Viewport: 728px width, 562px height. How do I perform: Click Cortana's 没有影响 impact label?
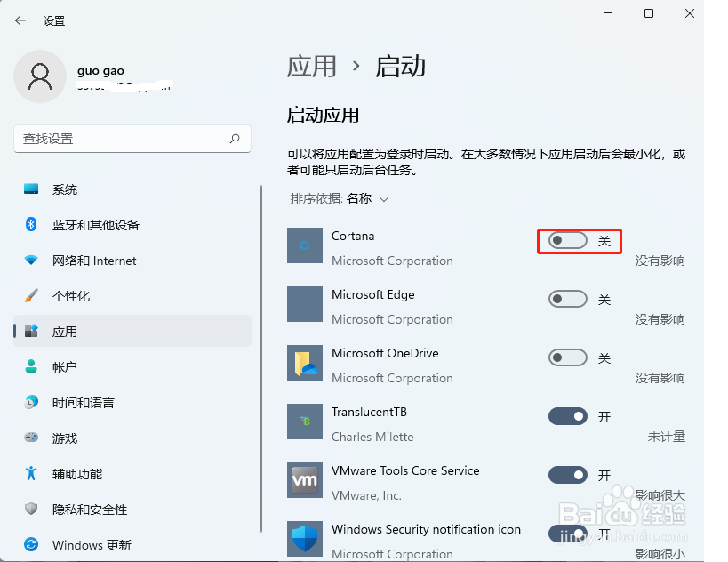click(660, 261)
